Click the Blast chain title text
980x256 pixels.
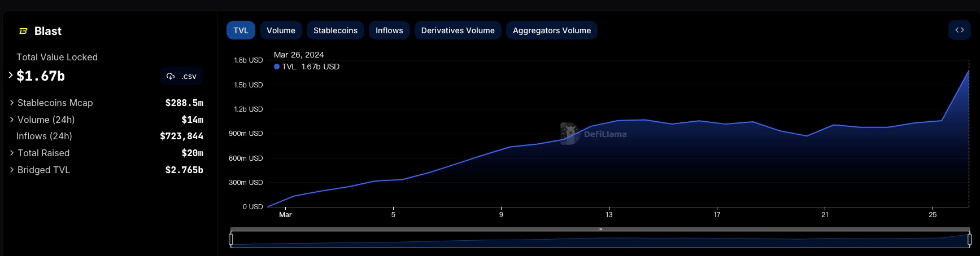coord(48,32)
